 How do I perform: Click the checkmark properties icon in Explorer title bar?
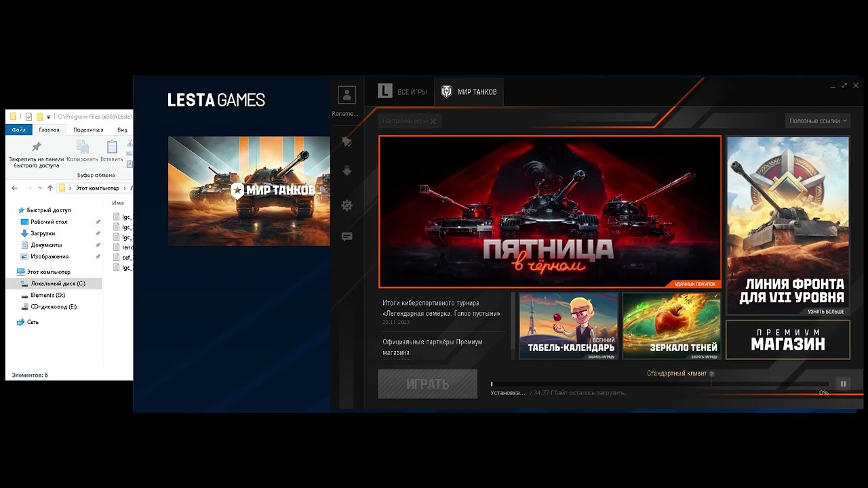[x=28, y=117]
